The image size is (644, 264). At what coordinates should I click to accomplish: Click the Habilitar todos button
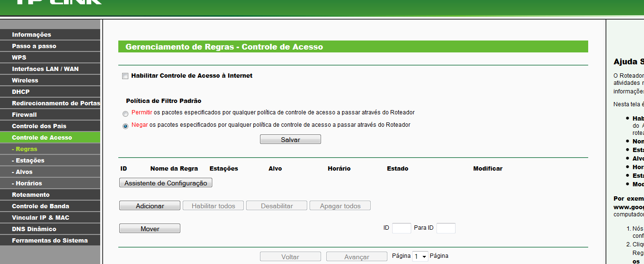click(x=213, y=206)
